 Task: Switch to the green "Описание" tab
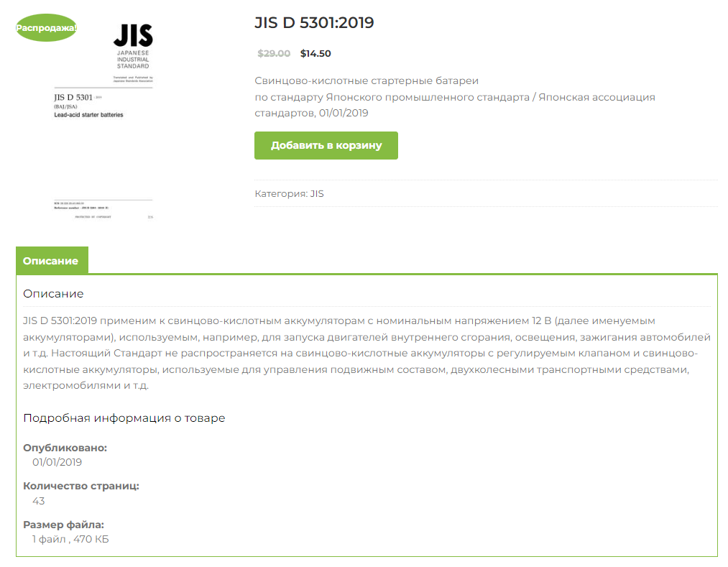point(50,261)
